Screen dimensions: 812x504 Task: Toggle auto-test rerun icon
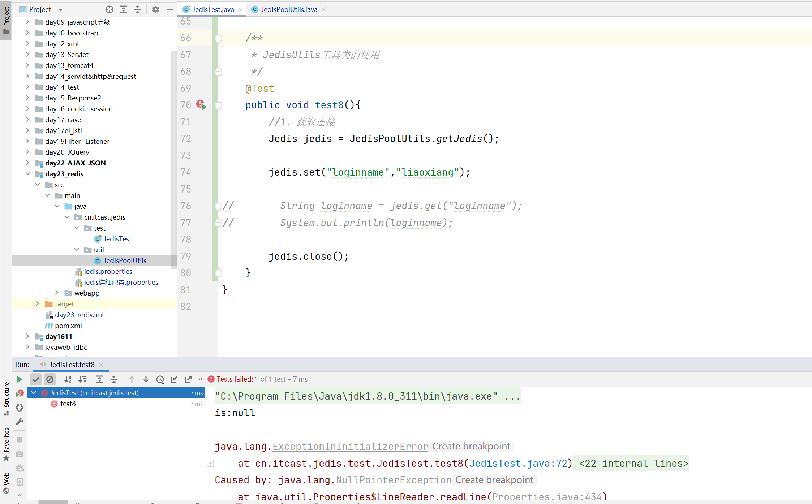click(20, 408)
